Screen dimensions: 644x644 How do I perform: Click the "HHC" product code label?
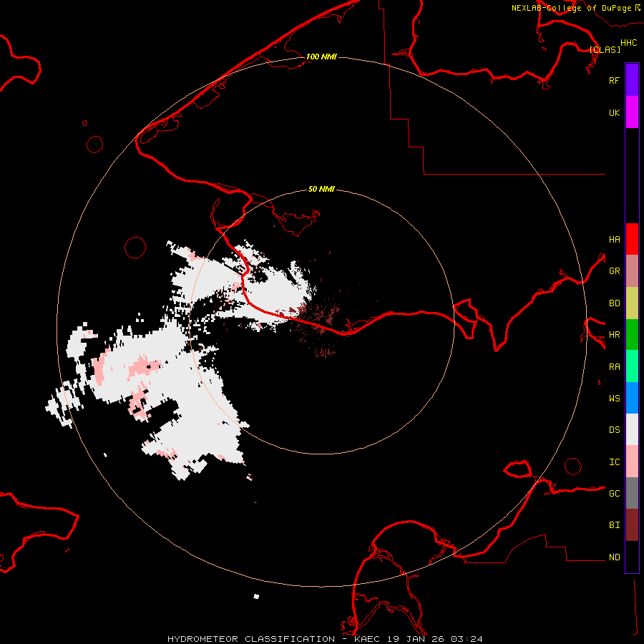pyautogui.click(x=628, y=43)
